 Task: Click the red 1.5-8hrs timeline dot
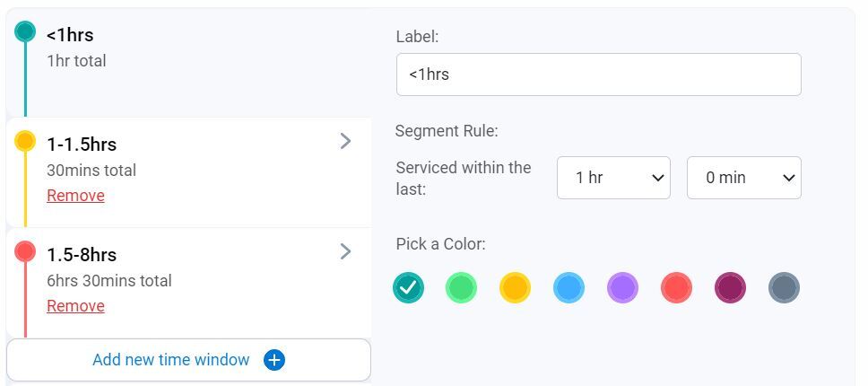point(25,251)
